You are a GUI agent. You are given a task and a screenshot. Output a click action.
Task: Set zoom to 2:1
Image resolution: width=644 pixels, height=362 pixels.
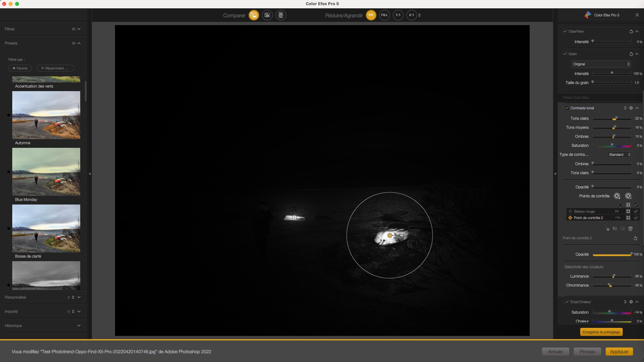point(411,15)
